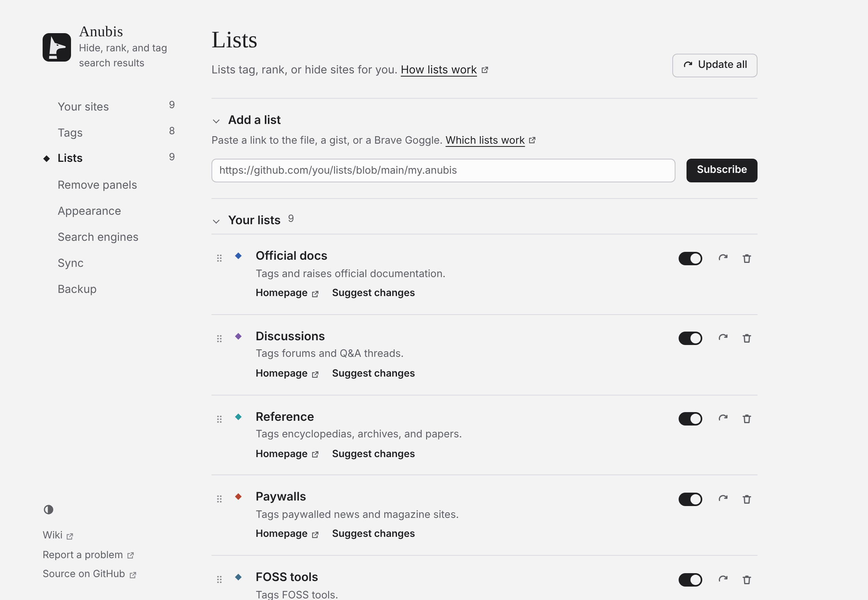868x600 pixels.
Task: Disable the Official docs list toggle
Action: pyautogui.click(x=690, y=259)
